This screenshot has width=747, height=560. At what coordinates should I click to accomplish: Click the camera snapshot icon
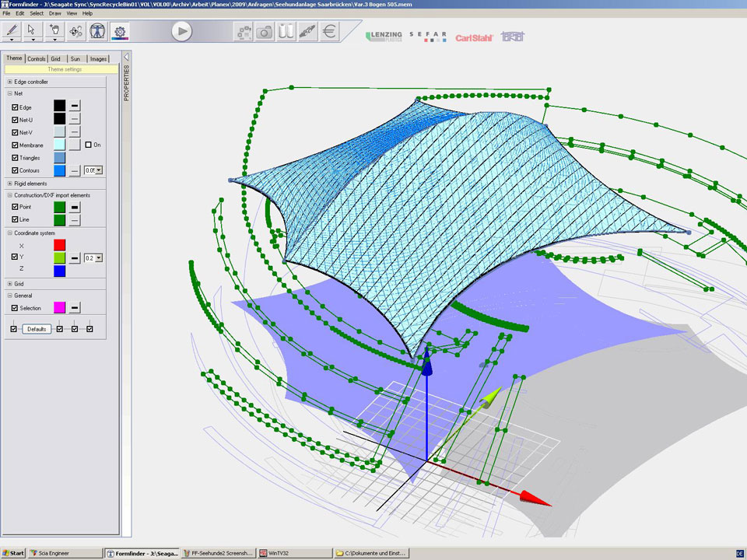265,31
